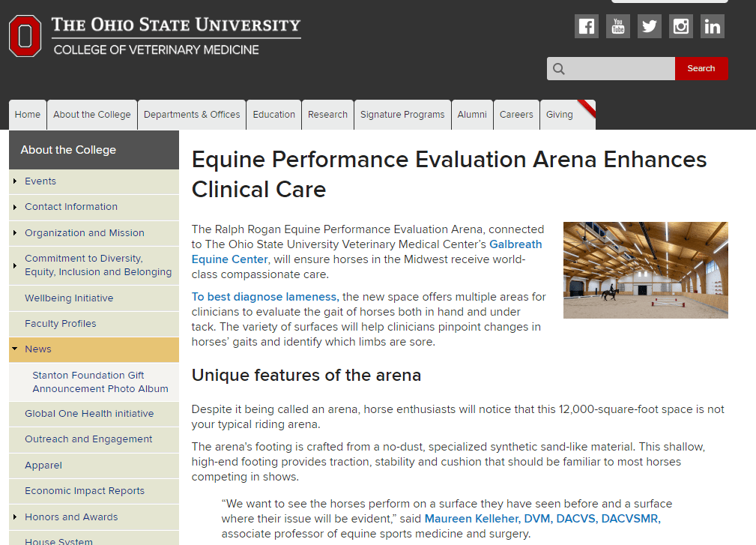Open the Twitter social icon
This screenshot has height=545, width=756.
649,26
